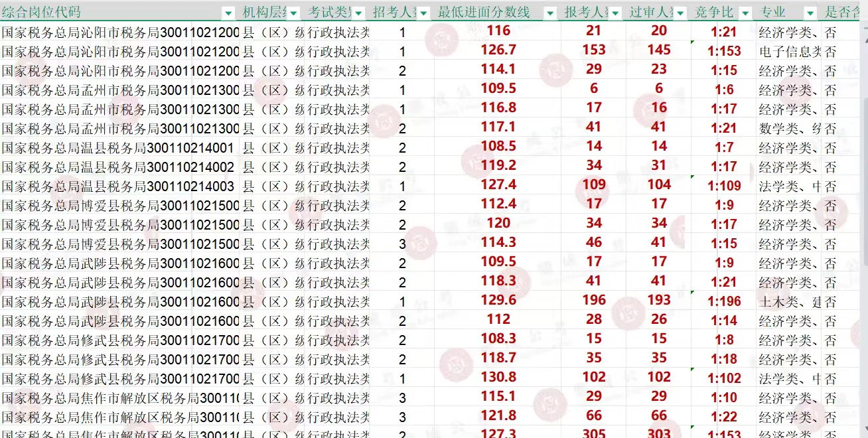
Task: Select the score cell 130.8
Action: 498,377
